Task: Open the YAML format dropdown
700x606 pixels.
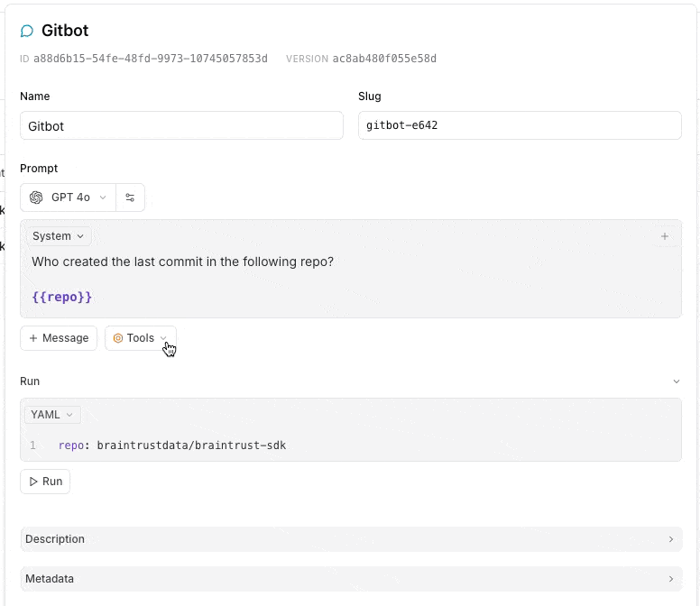Action: (x=52, y=415)
